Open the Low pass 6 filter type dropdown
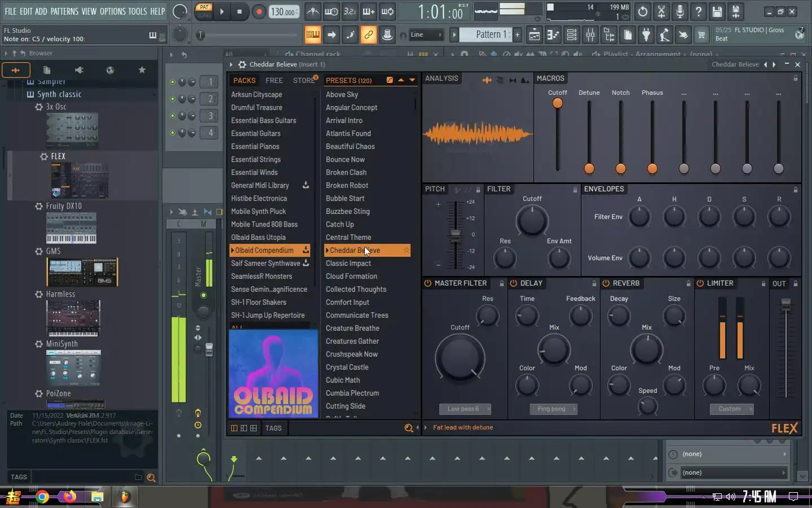Viewport: 812px width, 508px height. coord(465,409)
